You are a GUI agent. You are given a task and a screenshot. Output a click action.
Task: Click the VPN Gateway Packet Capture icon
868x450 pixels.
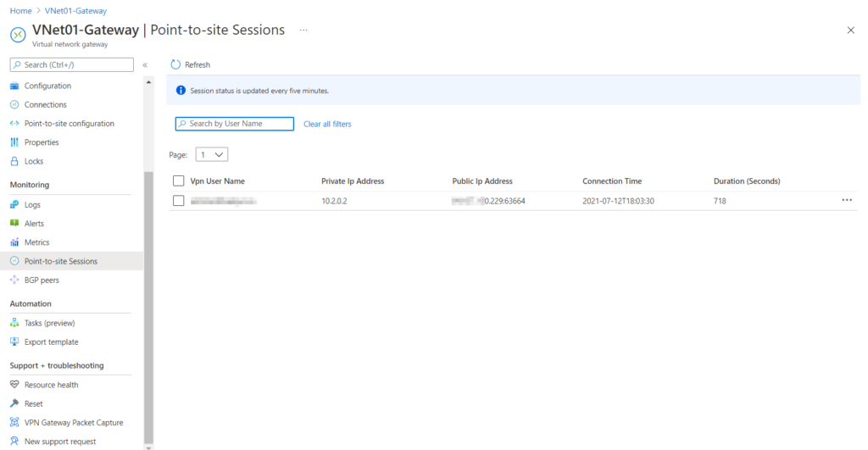(14, 422)
